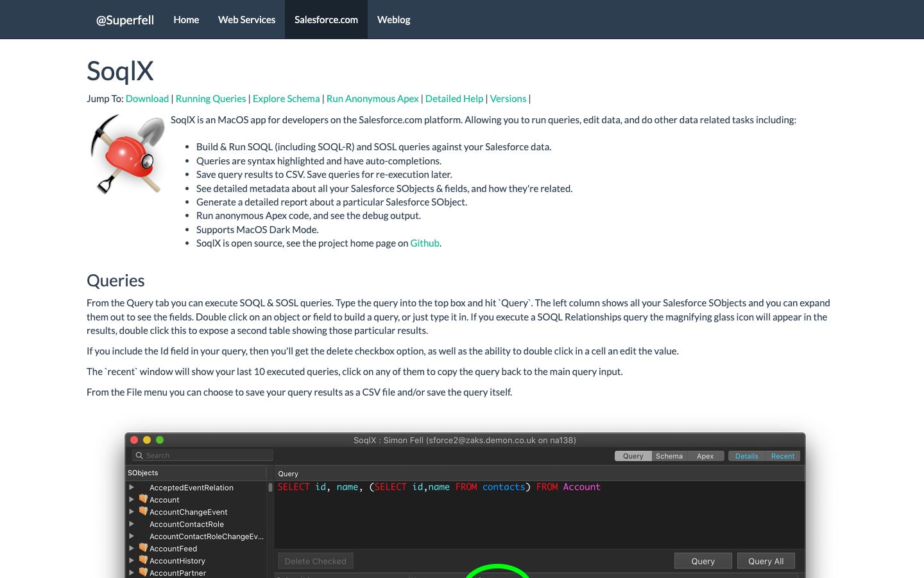Click the yellow minimize button of the SoqlX window
Image resolution: width=924 pixels, height=578 pixels.
click(147, 440)
